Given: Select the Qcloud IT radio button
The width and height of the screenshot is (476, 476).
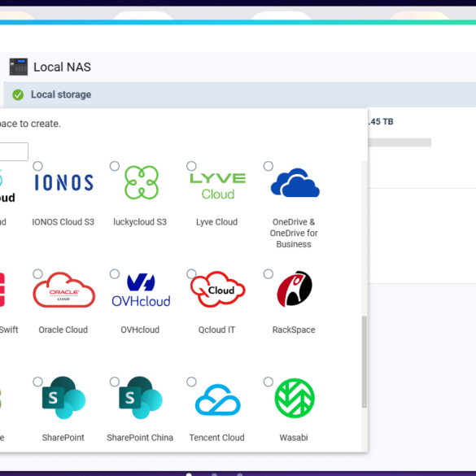Looking at the screenshot, I should pyautogui.click(x=191, y=274).
